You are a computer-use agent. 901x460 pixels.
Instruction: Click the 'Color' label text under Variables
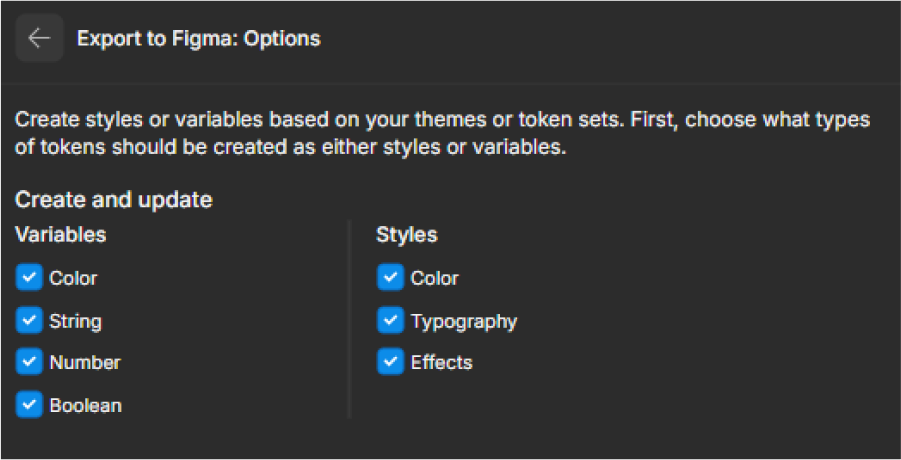[73, 278]
